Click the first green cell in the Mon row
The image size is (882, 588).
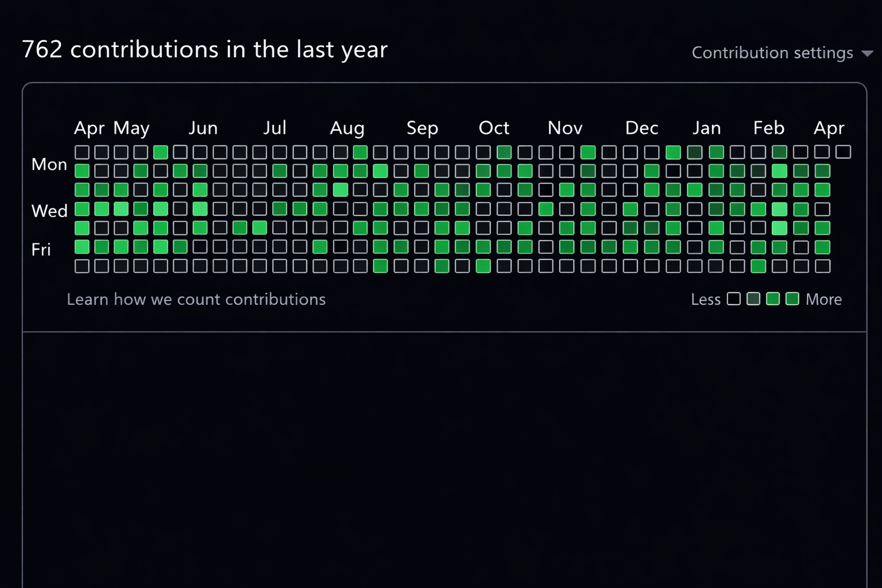(x=82, y=170)
